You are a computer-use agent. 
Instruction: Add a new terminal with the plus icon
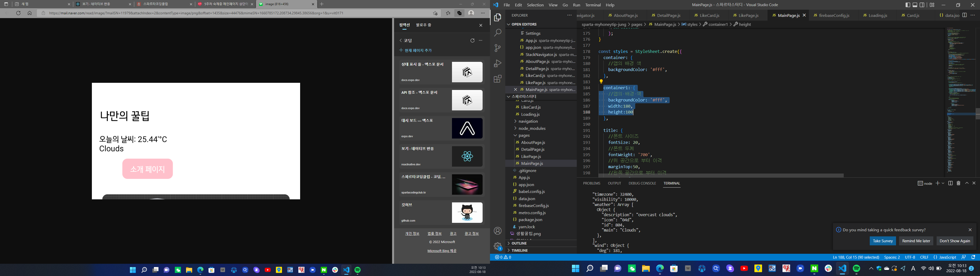(937, 183)
